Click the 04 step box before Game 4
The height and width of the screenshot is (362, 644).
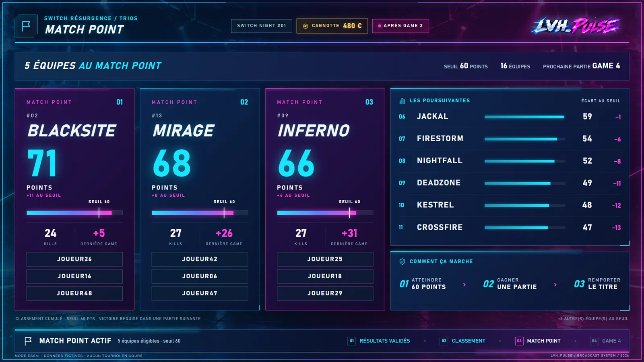click(594, 341)
